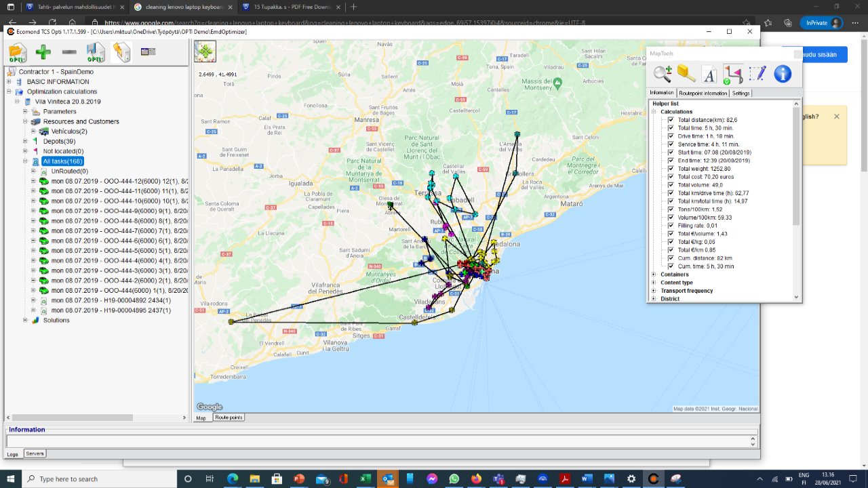Select route OOO-444-12(6000) tree item
The width and height of the screenshot is (868, 488).
119,181
